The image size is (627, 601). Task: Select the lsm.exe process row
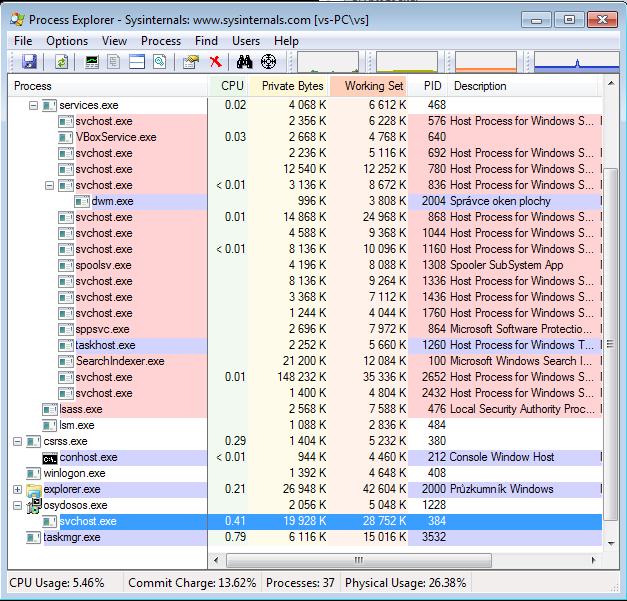[x=305, y=425]
